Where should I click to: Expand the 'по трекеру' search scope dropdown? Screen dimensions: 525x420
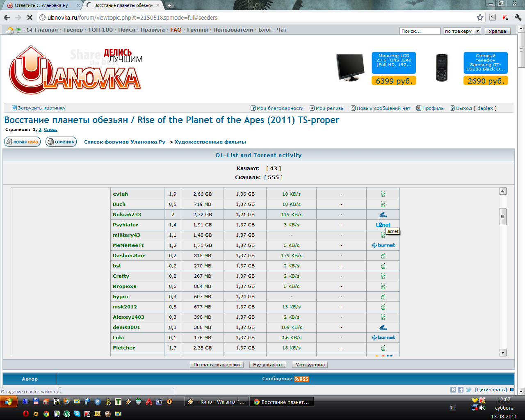point(477,31)
